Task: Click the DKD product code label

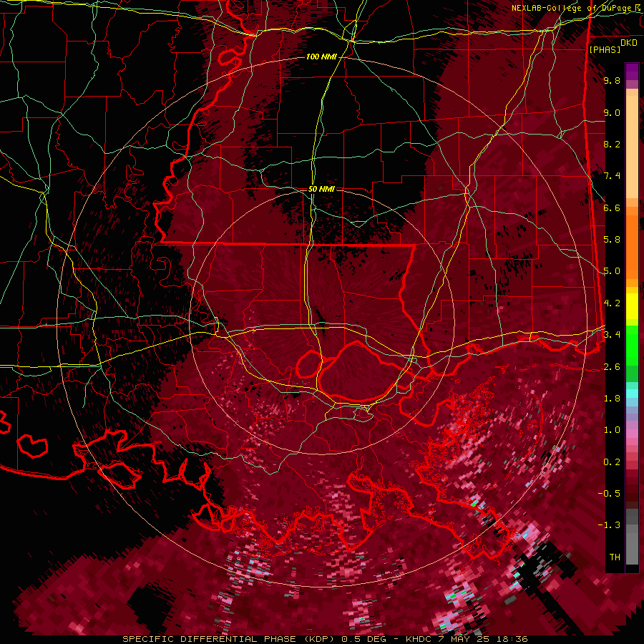Action: pos(629,43)
